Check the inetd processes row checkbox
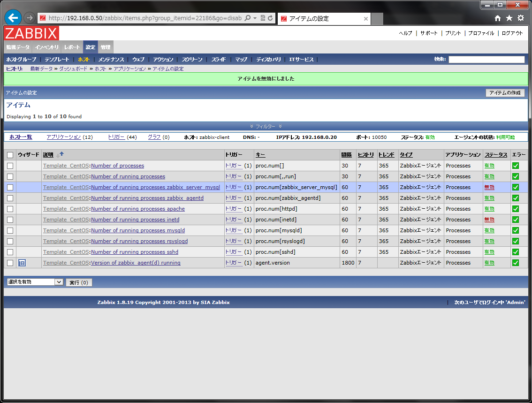The width and height of the screenshot is (532, 403). click(10, 220)
